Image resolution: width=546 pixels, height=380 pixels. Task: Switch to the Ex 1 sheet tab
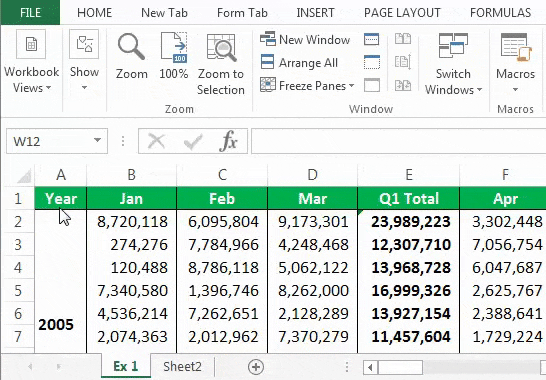[x=126, y=366]
